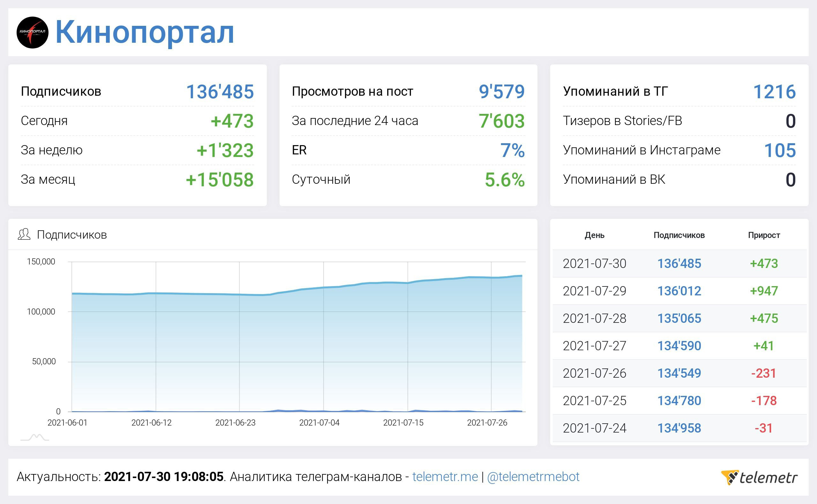Screen dimensions: 817x504
Task: Click subscriber value 134'549 in the table
Action: [679, 373]
